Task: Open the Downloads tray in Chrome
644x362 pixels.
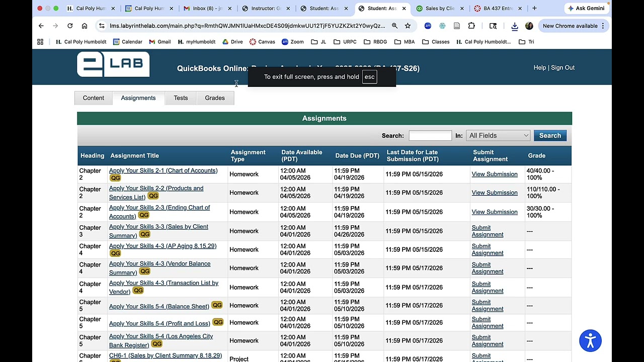Action: click(515, 26)
